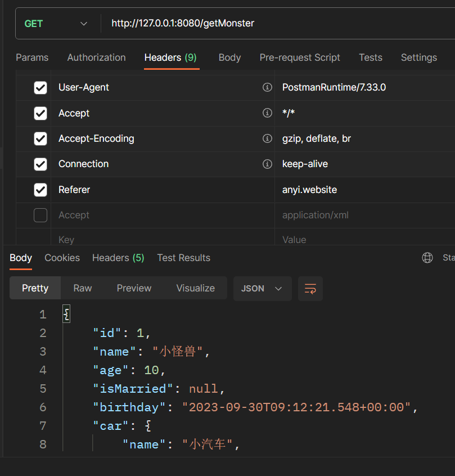
Task: Open the GET method dropdown
Action: pos(56,24)
